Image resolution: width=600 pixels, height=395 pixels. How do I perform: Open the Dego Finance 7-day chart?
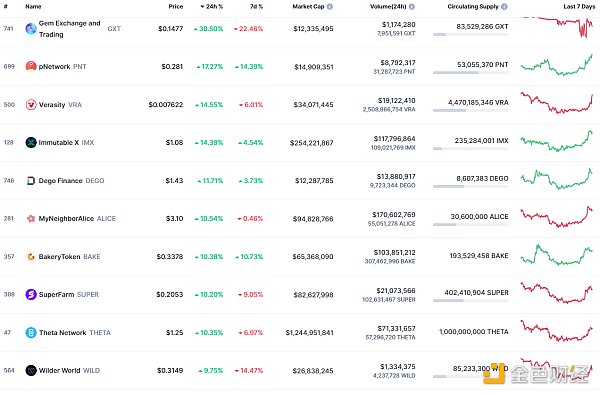(557, 179)
